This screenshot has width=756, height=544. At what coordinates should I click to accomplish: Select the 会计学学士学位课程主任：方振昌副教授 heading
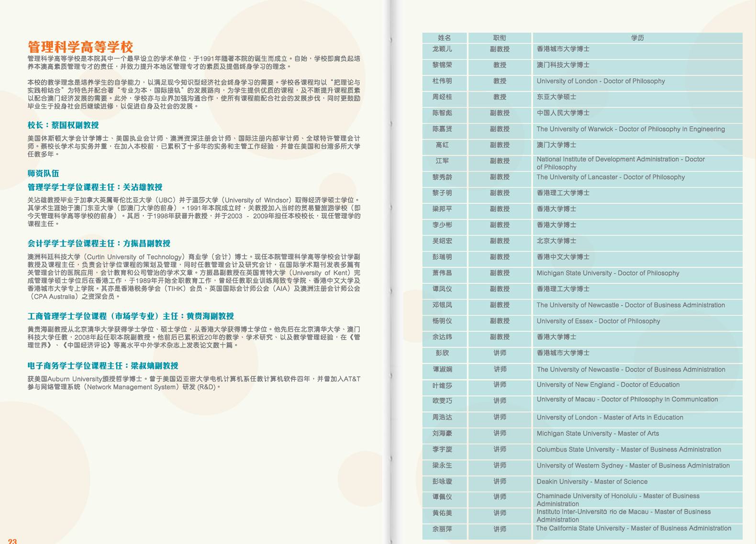pos(99,244)
